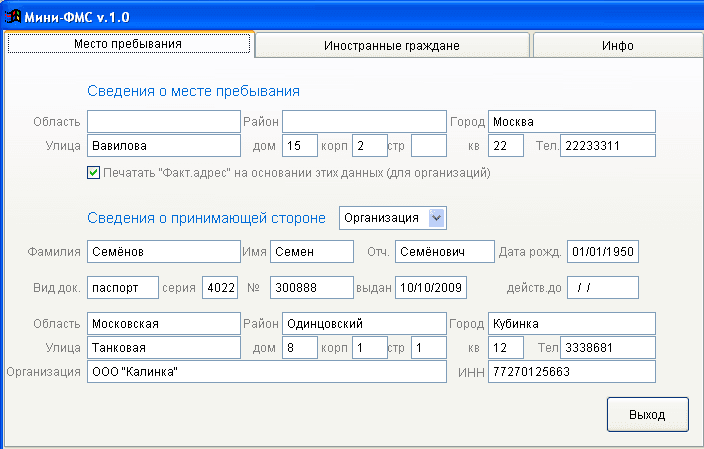Viewport: 704px width, 449px height.
Task: Click the ИНН label
Action: click(471, 372)
